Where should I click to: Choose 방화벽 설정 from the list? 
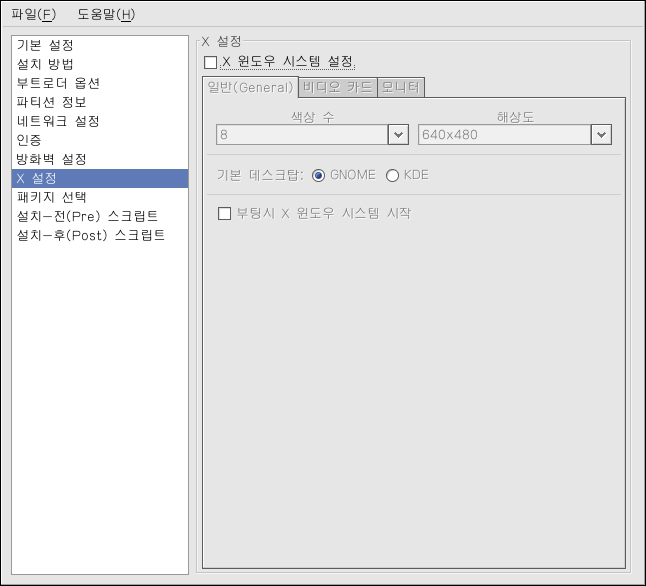(51, 160)
